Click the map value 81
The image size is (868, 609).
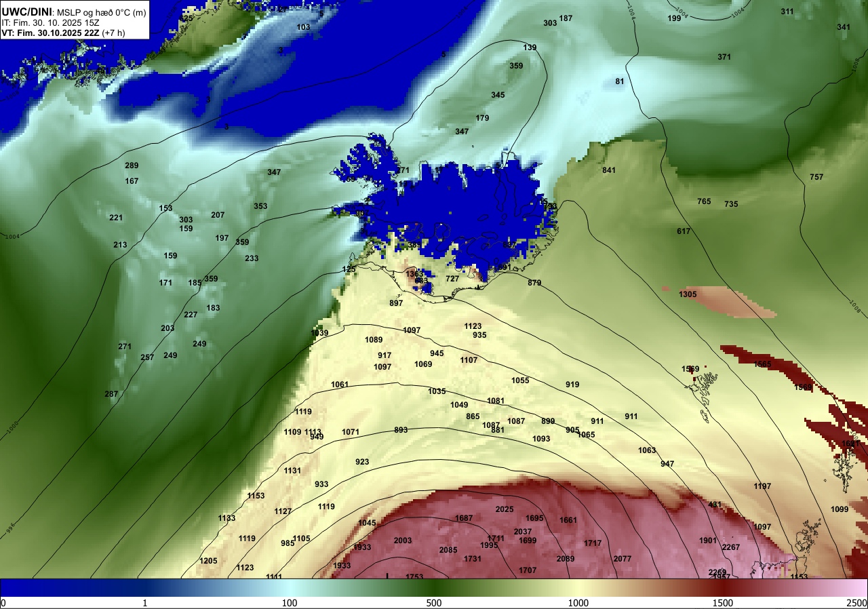(x=620, y=81)
